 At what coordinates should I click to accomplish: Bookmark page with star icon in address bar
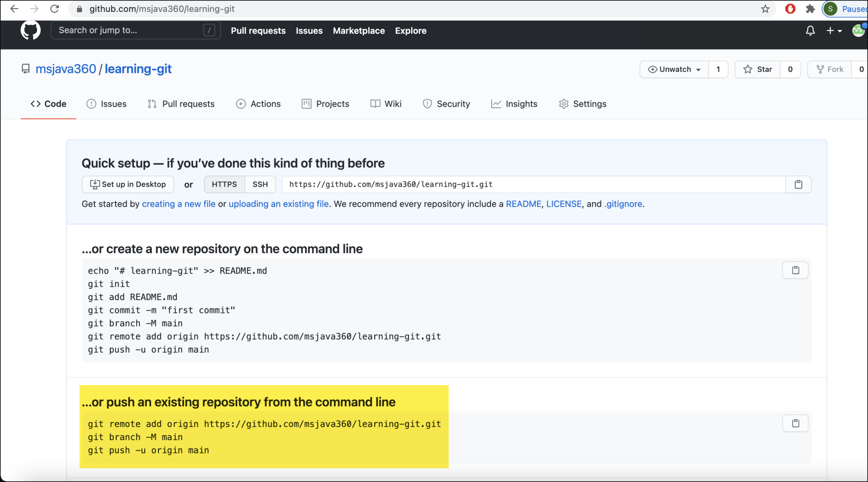765,9
